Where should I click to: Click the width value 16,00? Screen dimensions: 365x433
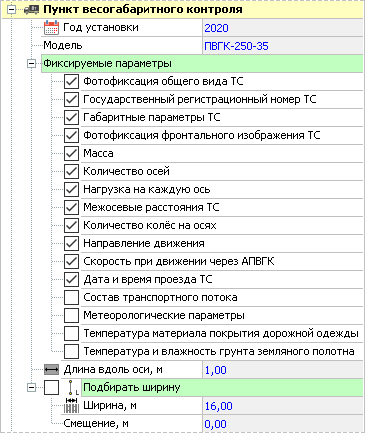283,406
